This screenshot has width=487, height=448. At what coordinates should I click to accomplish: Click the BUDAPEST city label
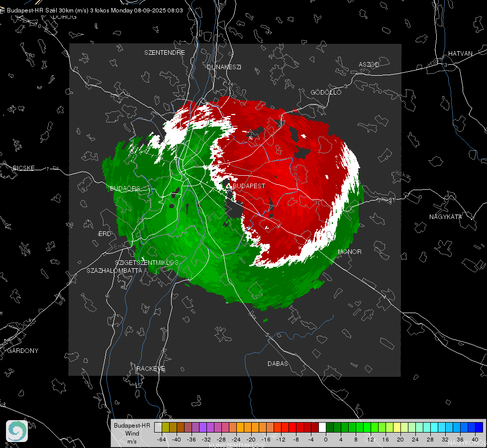[249, 186]
